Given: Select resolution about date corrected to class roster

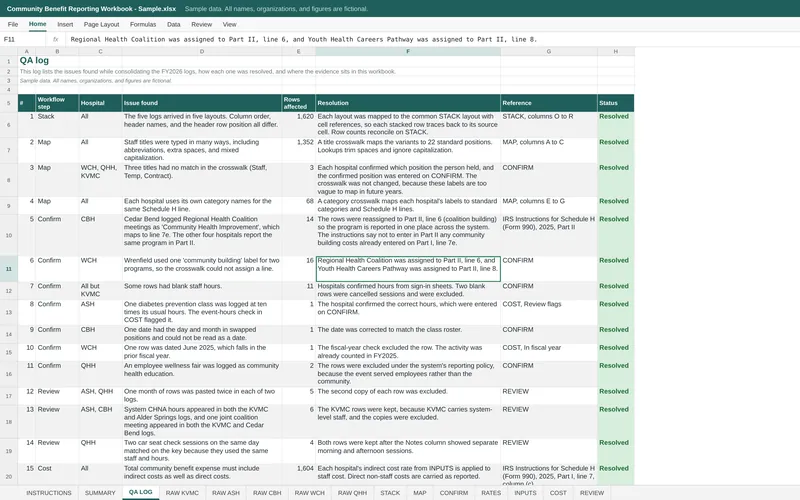Looking at the screenshot, I should coord(408,334).
